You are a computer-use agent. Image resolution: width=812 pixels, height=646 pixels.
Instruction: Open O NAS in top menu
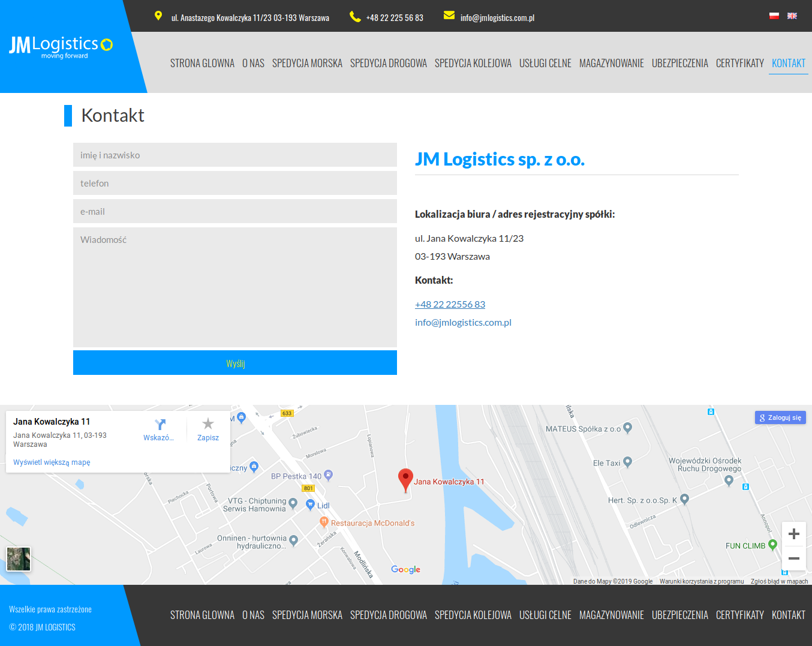point(253,63)
